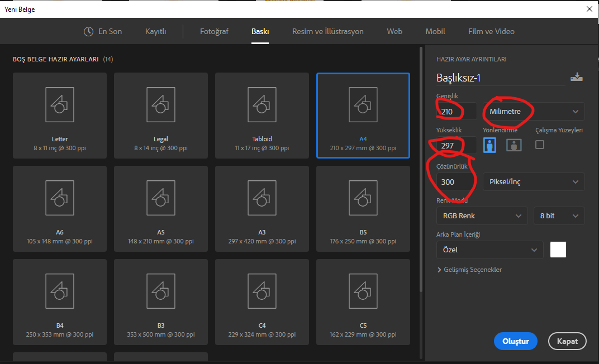Click the Oluştur button
The height and width of the screenshot is (364, 599).
tap(515, 341)
